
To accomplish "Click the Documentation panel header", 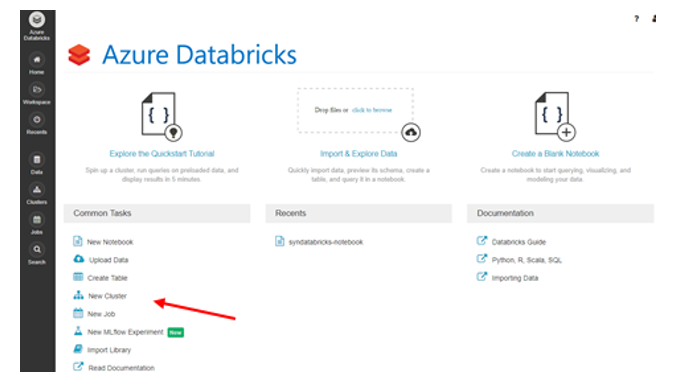I will 561,213.
